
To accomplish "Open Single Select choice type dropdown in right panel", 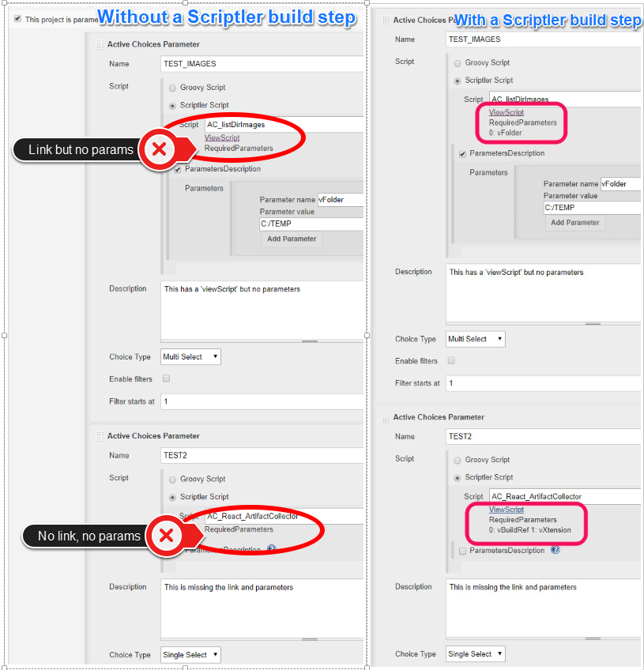I will (476, 654).
